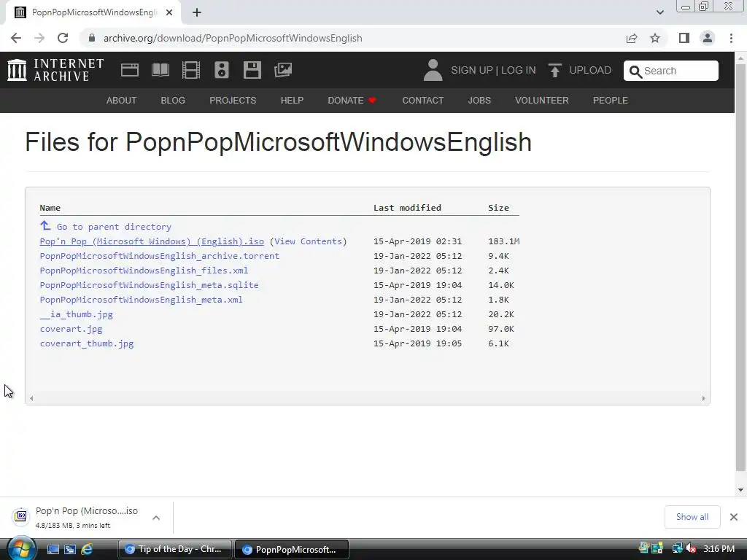The height and width of the screenshot is (560, 747).
Task: Open the DONATE menu item
Action: click(x=352, y=101)
